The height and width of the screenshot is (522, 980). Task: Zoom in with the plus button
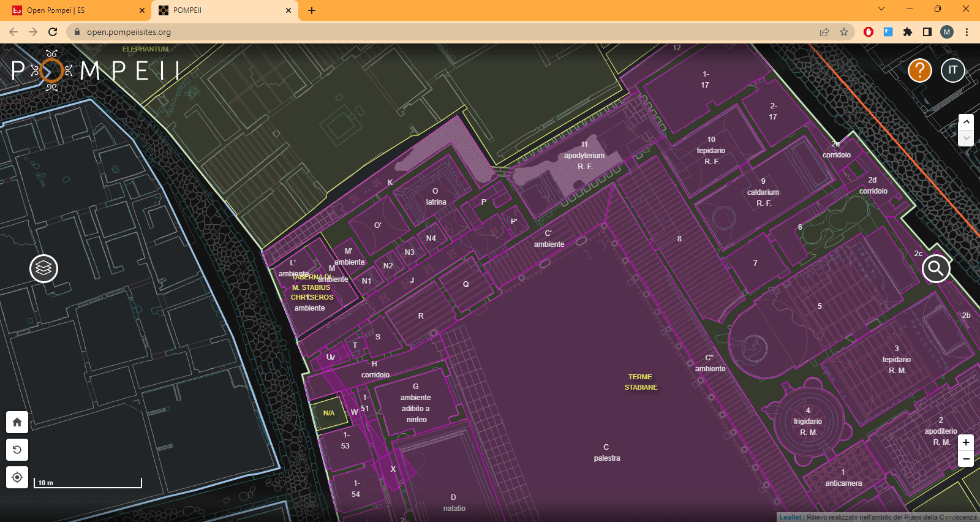[965, 442]
